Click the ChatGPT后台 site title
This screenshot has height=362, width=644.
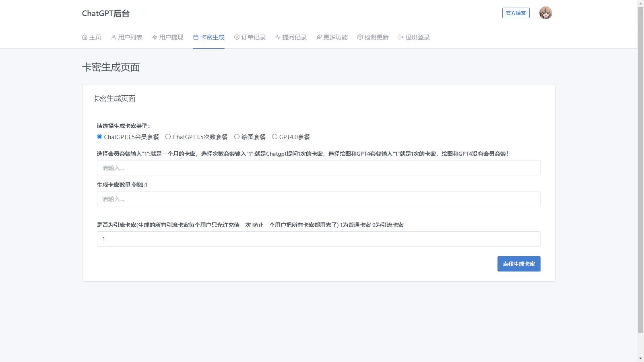pos(105,13)
